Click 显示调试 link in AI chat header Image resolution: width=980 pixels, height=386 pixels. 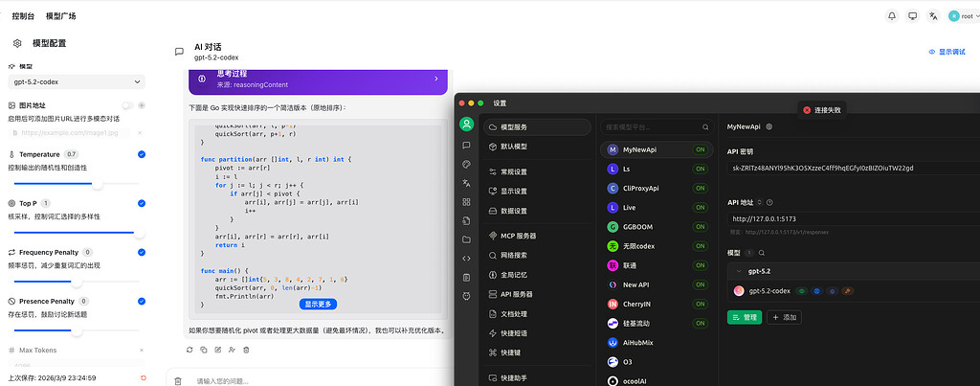(947, 52)
